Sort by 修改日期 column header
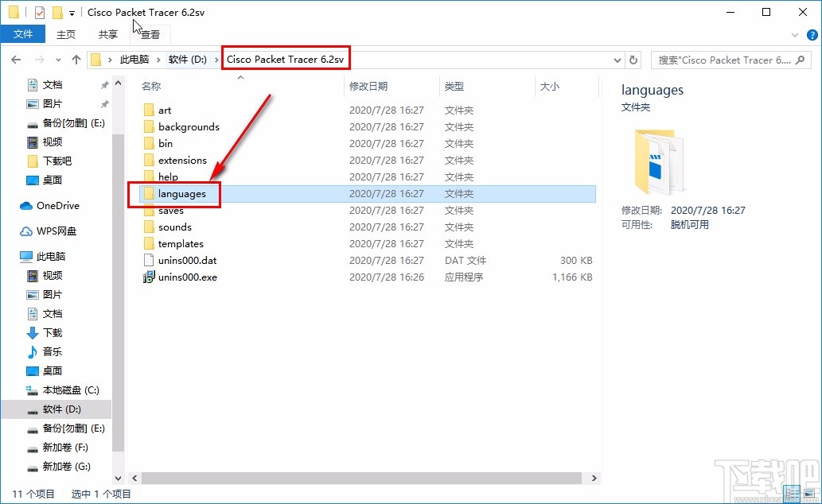Image resolution: width=822 pixels, height=504 pixels. [x=368, y=87]
